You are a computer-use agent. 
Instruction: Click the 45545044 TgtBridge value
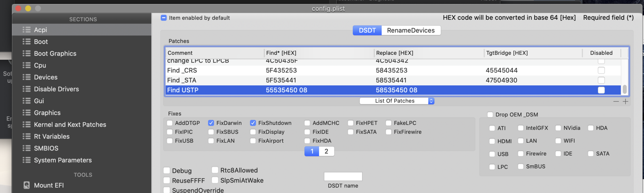coord(501,70)
